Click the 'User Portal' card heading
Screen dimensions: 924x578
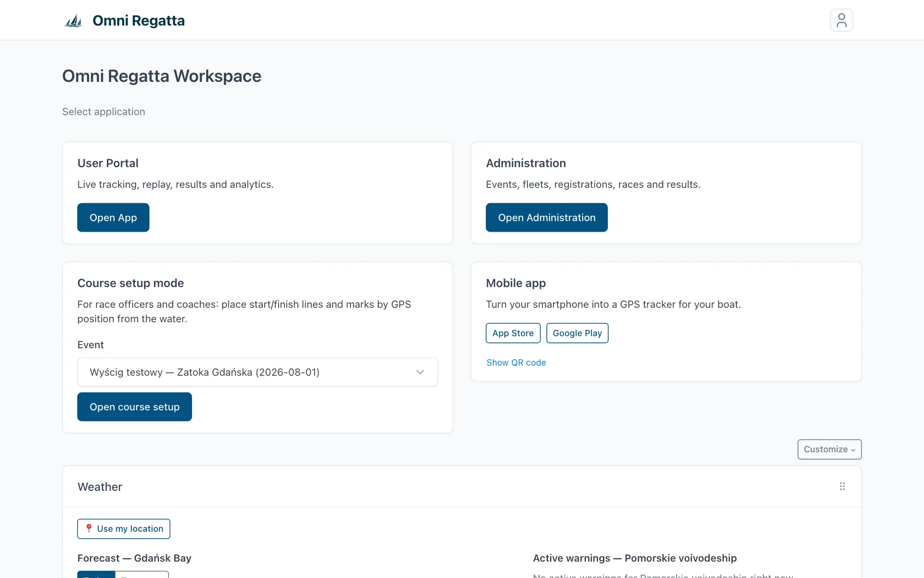(x=108, y=163)
